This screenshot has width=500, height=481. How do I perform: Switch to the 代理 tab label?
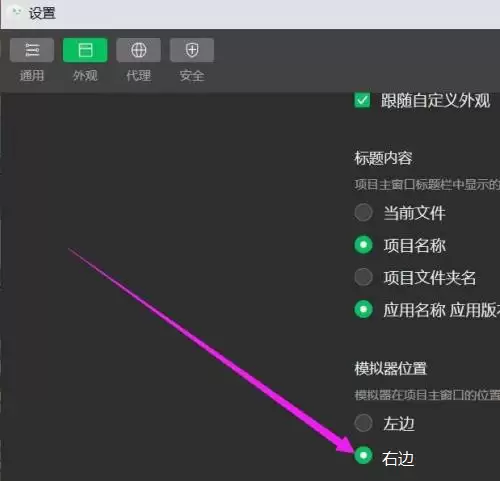click(x=138, y=76)
